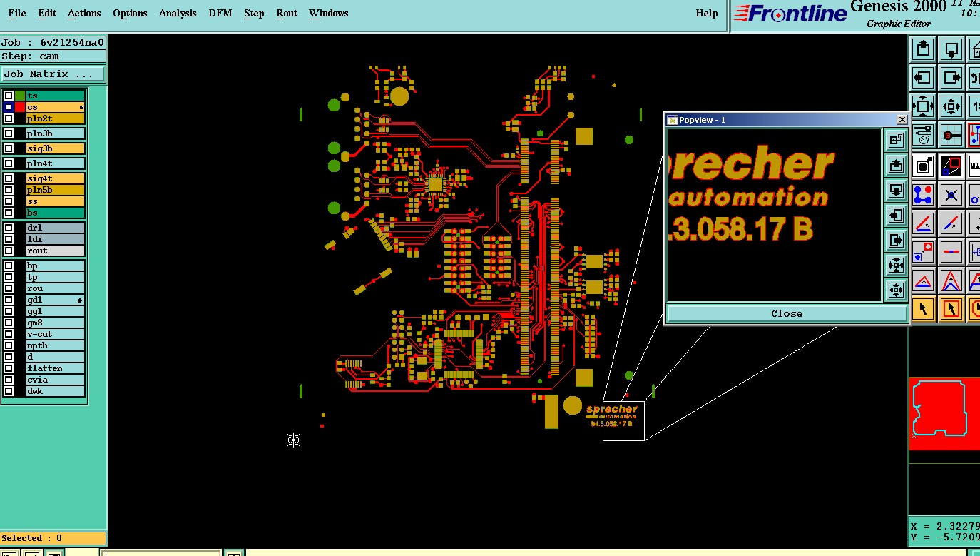Image resolution: width=980 pixels, height=556 pixels.
Task: Select the blue connected dots tool
Action: point(923,194)
